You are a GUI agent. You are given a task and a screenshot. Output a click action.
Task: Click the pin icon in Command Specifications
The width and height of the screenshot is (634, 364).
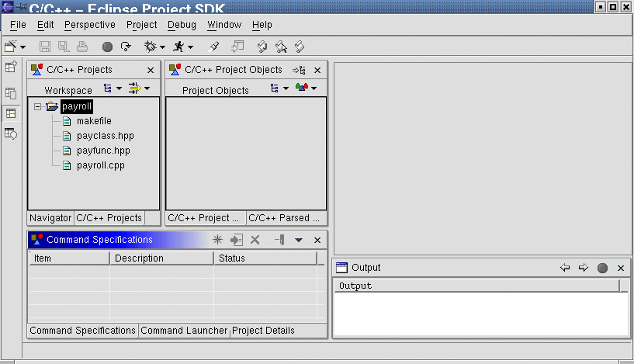[x=279, y=240]
